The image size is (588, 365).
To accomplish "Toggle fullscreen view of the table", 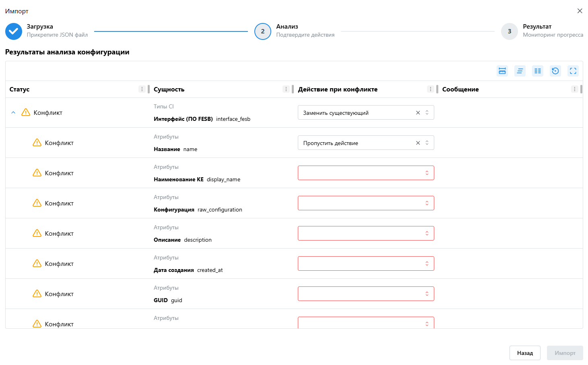I will [x=573, y=71].
